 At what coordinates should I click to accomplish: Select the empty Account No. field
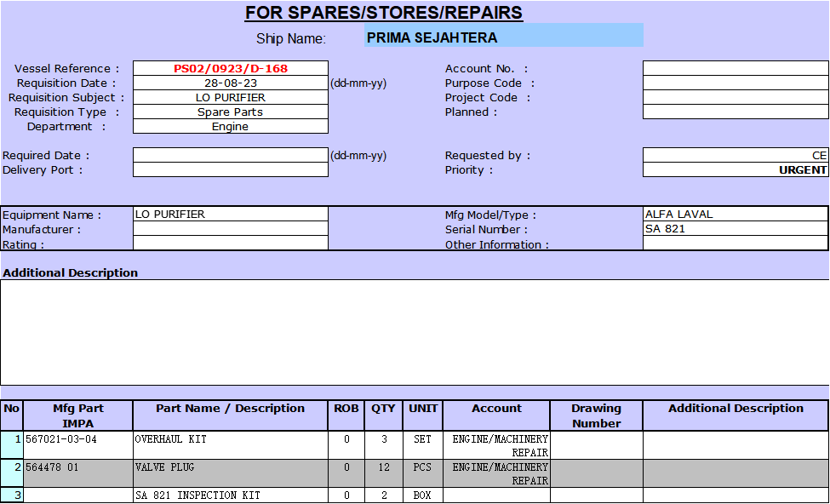click(735, 69)
